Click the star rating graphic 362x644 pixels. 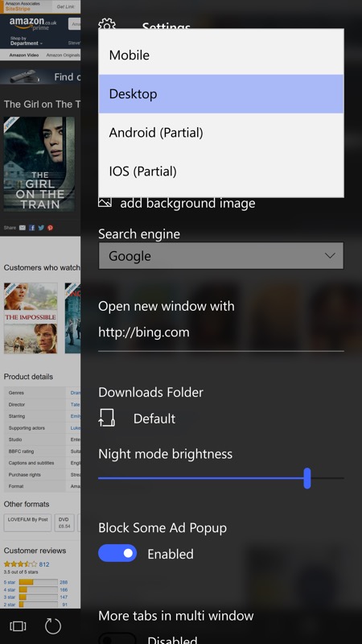click(20, 564)
